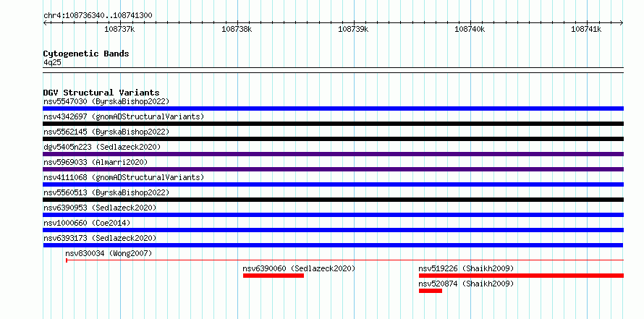The width and height of the screenshot is (644, 319).
Task: Open the nsv4342697 (gnomADStructuralVariants) label
Action: pyautogui.click(x=124, y=116)
